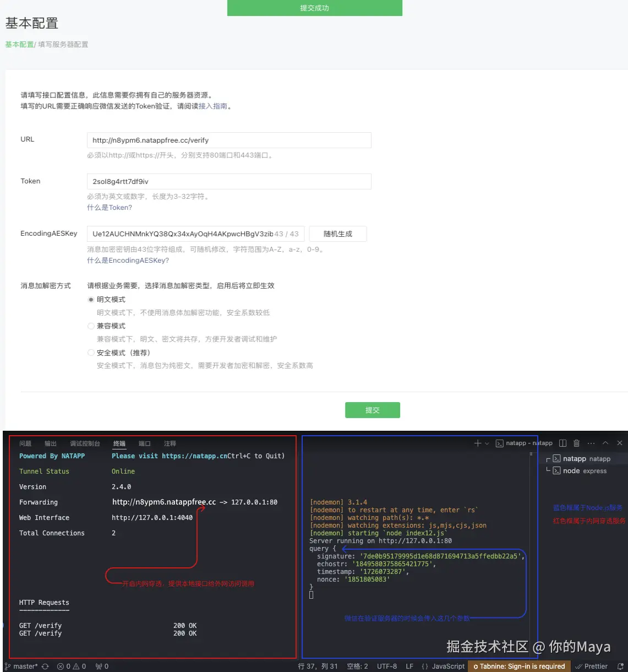The height and width of the screenshot is (672, 628).
Task: Click the new terminal plus icon
Action: coord(477,443)
